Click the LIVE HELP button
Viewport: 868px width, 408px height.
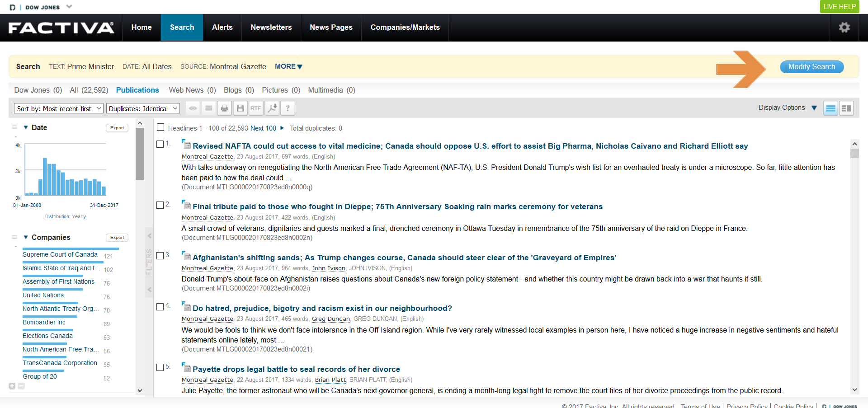840,6
